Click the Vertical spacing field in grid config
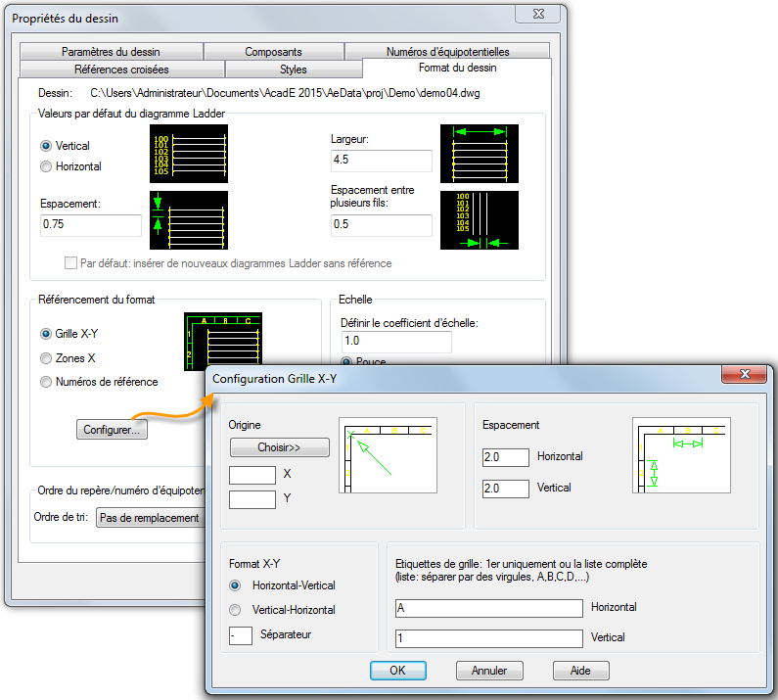The image size is (778, 700). pos(506,489)
